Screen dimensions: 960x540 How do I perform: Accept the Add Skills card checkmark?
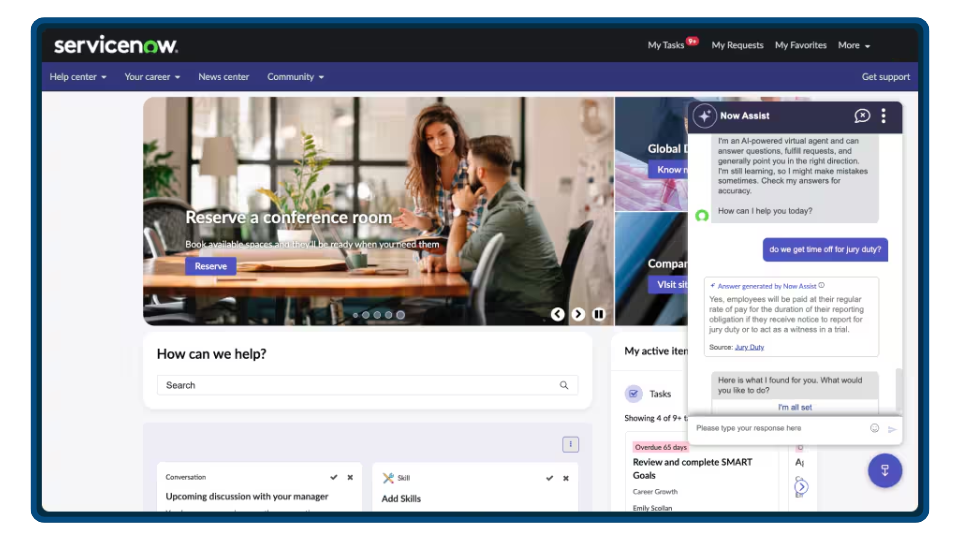549,478
